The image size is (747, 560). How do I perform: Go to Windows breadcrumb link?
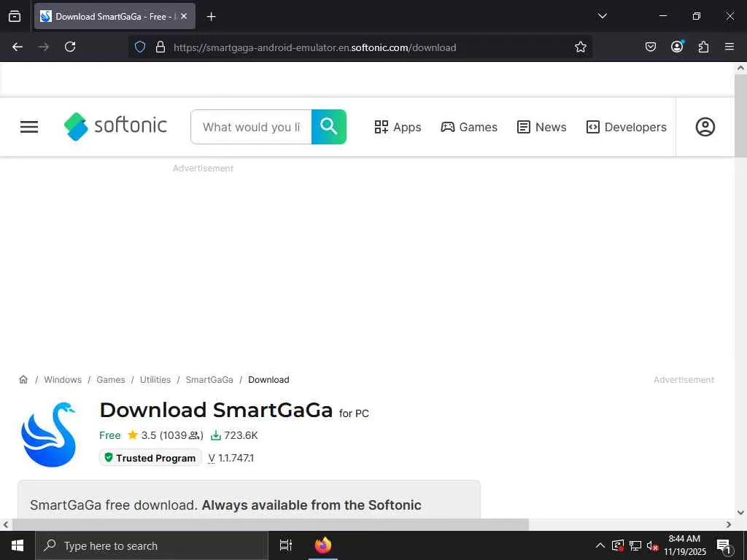click(63, 379)
